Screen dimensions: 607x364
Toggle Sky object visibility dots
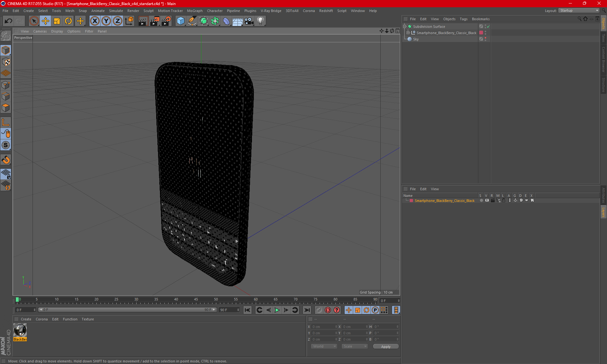point(485,39)
